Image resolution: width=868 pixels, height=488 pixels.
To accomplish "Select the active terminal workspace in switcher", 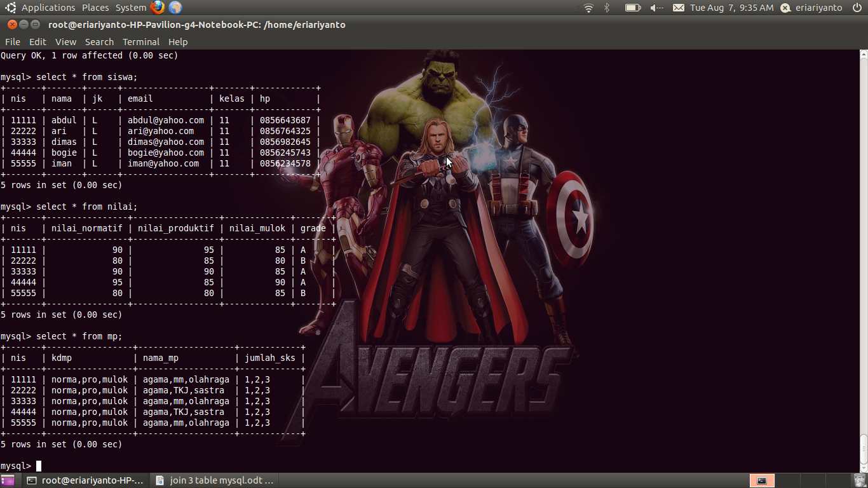I will (762, 480).
